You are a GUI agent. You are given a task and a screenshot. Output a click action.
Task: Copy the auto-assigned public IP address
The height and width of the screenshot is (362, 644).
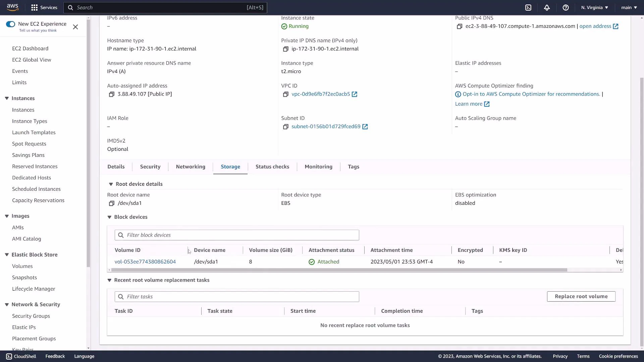click(x=112, y=94)
